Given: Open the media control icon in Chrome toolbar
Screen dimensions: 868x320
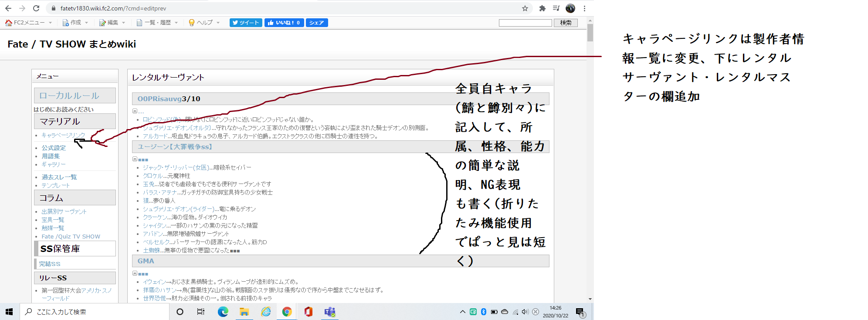Looking at the screenshot, I should coord(556,8).
